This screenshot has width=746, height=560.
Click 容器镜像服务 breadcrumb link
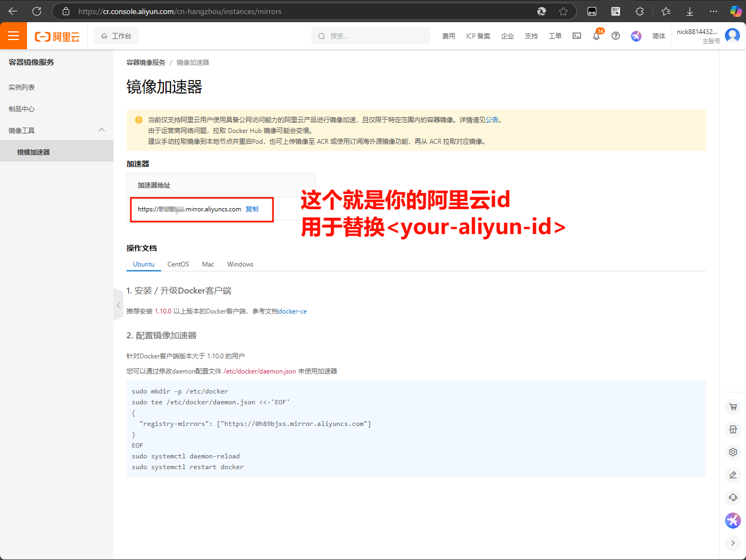pyautogui.click(x=146, y=63)
